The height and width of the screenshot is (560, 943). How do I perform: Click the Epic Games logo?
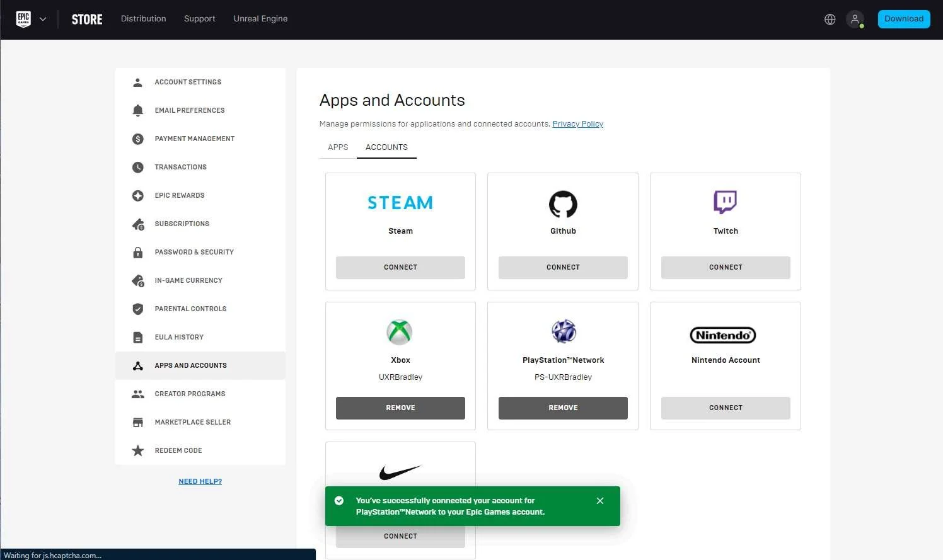point(23,19)
